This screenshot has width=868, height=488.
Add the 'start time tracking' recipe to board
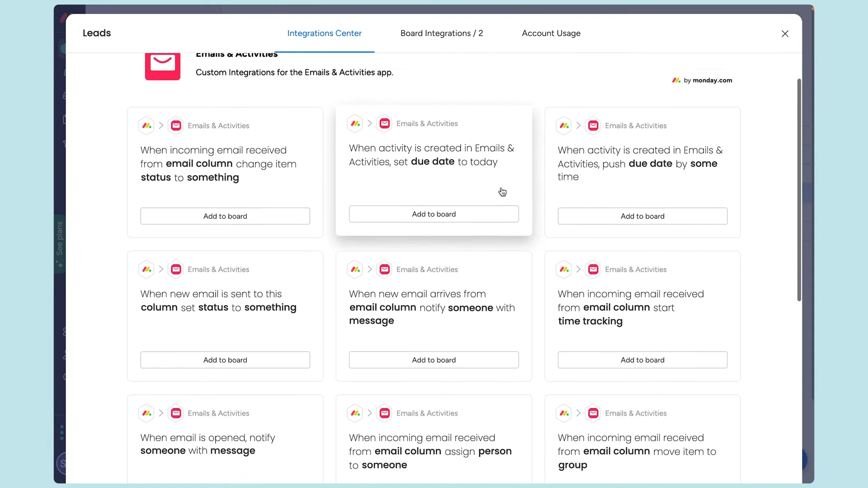point(642,360)
